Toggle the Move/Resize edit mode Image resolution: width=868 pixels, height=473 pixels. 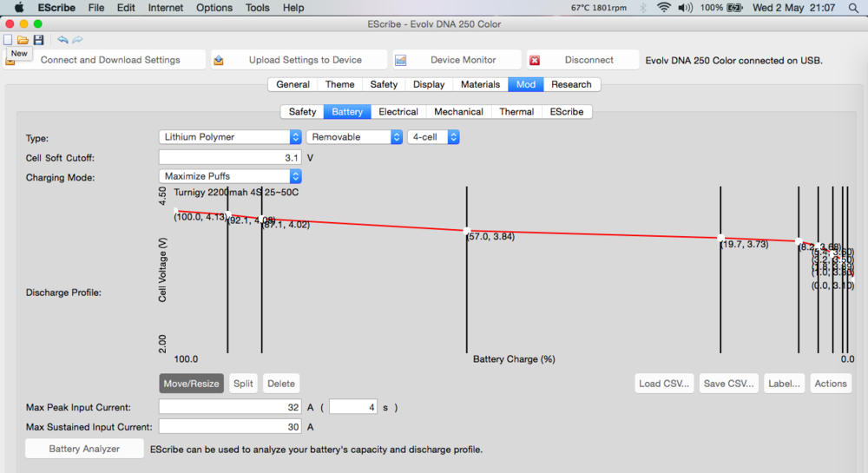[191, 384]
